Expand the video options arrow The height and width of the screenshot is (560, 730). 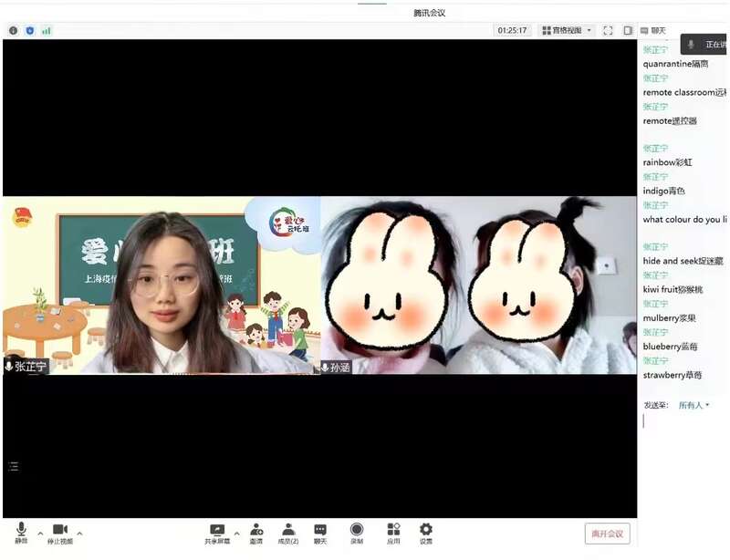coord(79,533)
